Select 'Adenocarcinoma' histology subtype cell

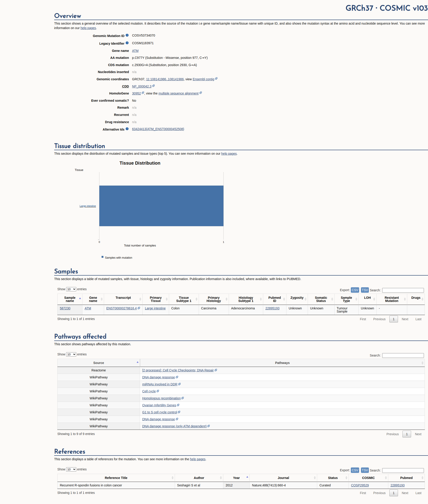246,310
